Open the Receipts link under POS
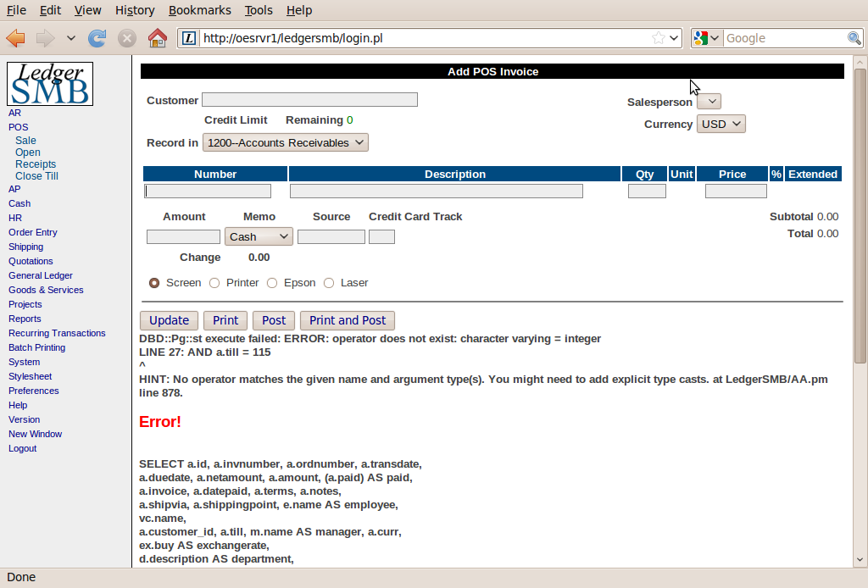The width and height of the screenshot is (868, 588). [36, 164]
